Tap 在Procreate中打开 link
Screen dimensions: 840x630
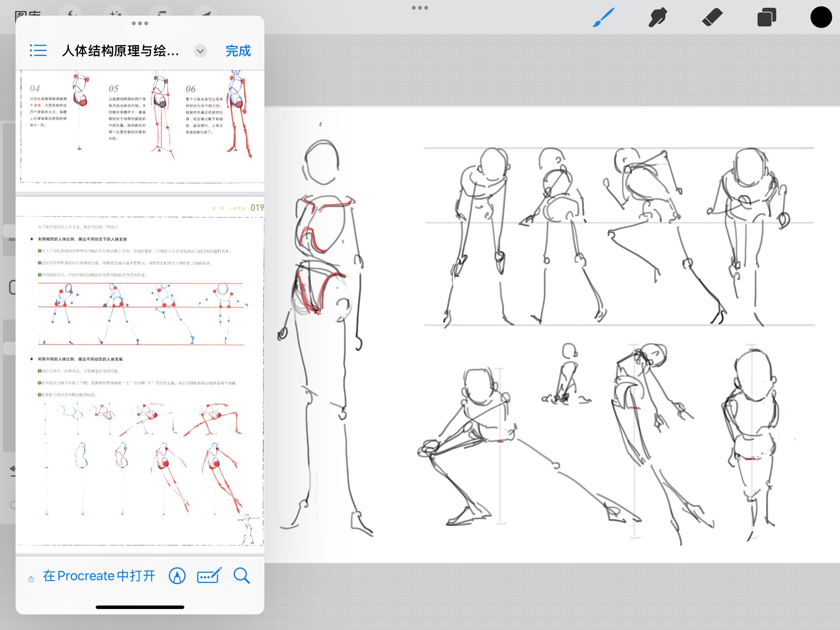click(99, 576)
